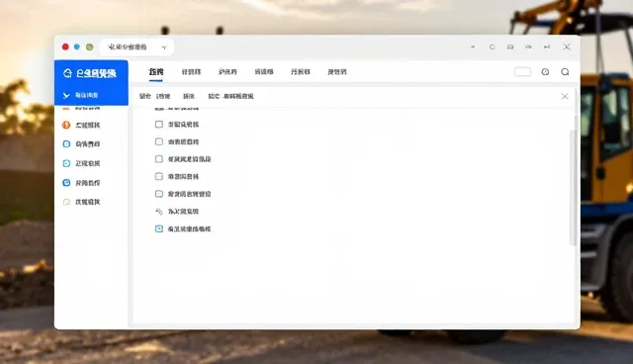Click the search magnifier icon
The height and width of the screenshot is (364, 633).
click(565, 72)
